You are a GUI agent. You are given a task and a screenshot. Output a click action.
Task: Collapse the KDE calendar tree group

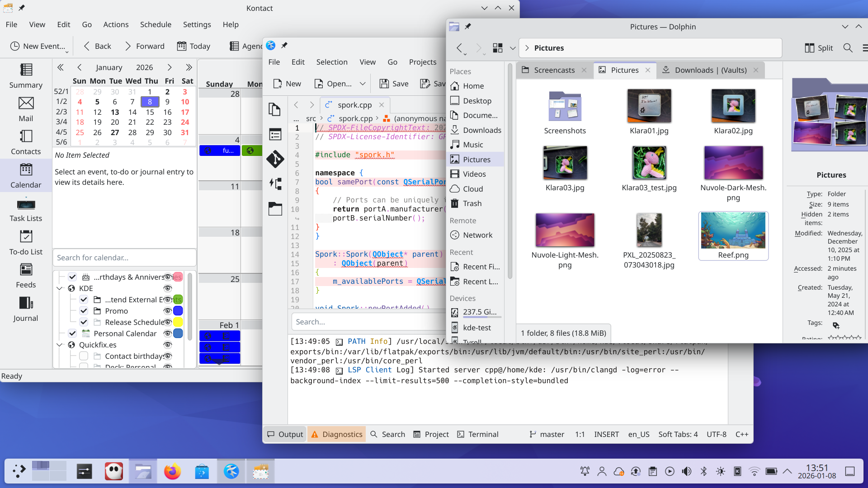pyautogui.click(x=60, y=288)
